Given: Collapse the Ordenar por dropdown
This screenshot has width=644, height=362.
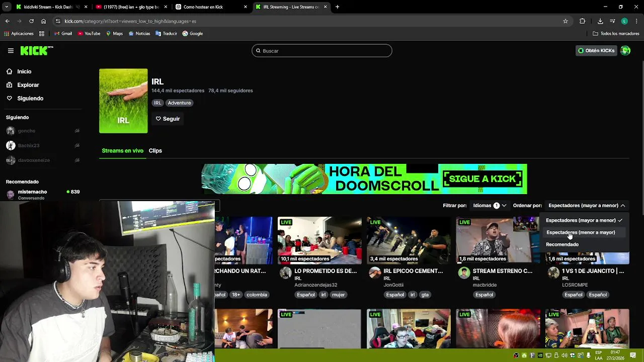Looking at the screenshot, I should 587,206.
